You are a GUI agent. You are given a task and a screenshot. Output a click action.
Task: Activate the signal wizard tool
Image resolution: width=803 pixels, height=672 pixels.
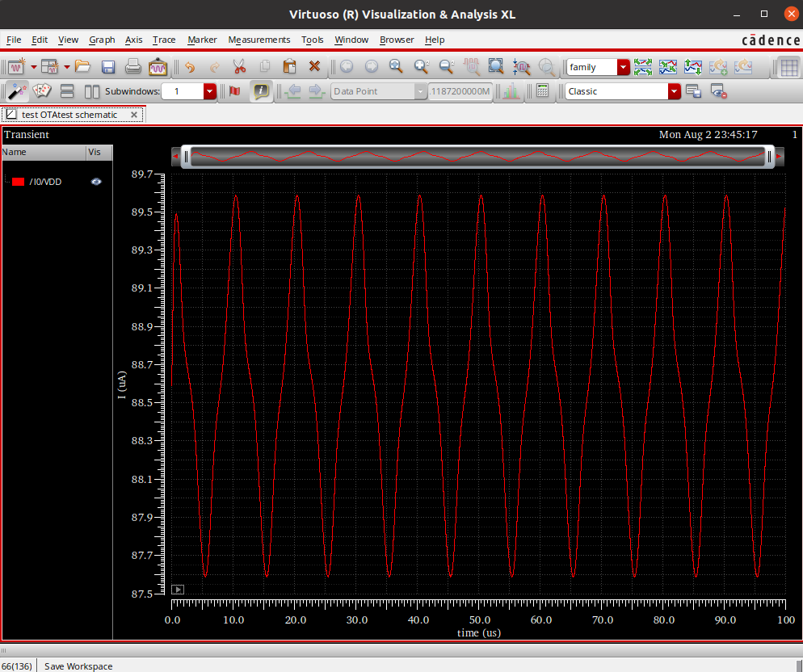point(18,91)
